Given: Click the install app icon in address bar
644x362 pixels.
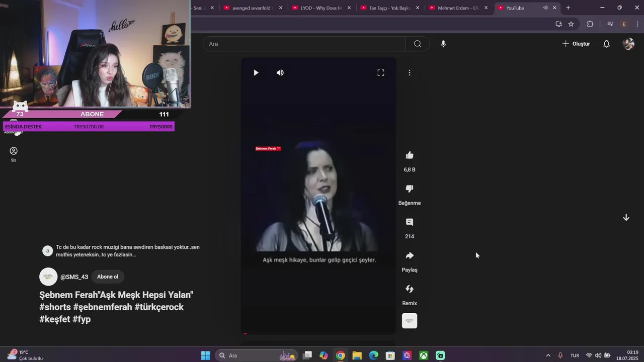Looking at the screenshot, I should point(558,24).
